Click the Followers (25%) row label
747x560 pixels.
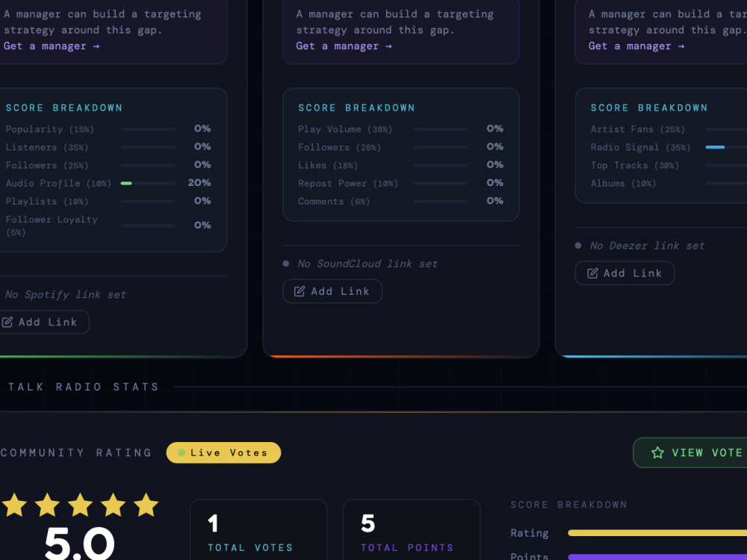46,165
